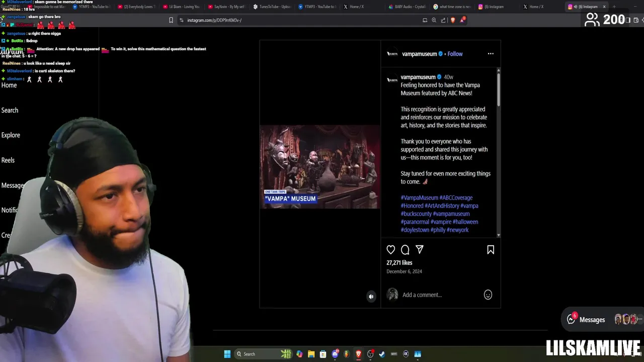Viewport: 644px width, 362px height.
Task: Switch to the TunesToTube tab
Action: click(x=272, y=7)
